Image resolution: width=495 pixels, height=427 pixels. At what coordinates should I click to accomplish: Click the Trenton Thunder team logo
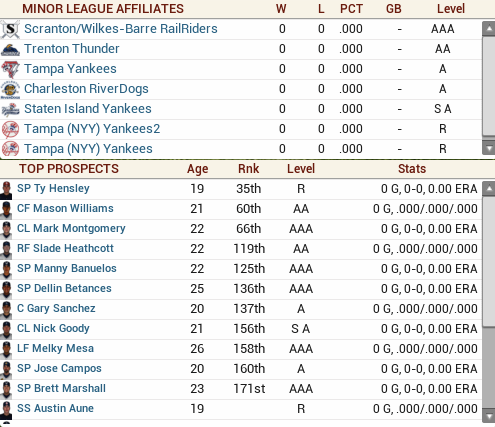point(10,49)
